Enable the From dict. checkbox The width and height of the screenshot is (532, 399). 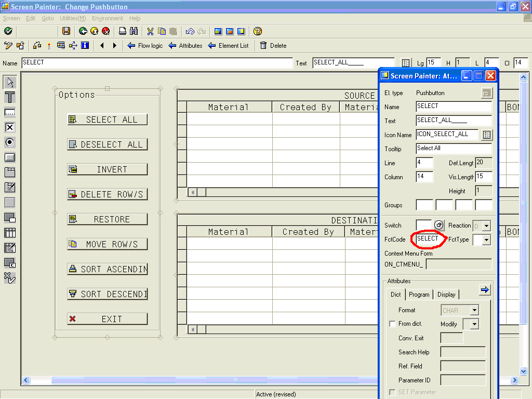coord(392,323)
